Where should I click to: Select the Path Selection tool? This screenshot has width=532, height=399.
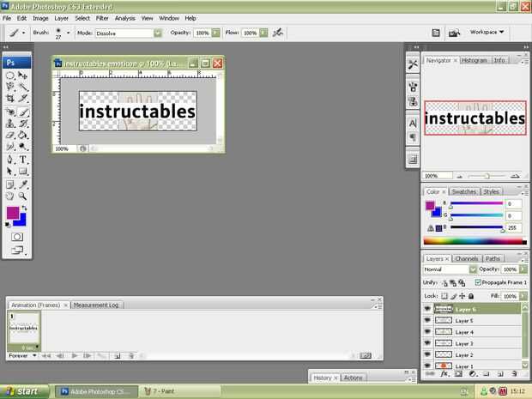(x=10, y=171)
